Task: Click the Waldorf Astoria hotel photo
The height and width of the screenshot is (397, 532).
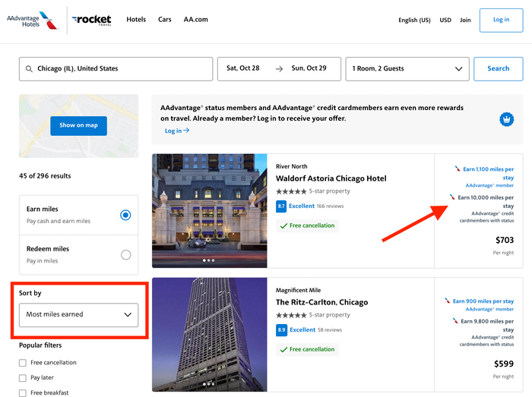Action: (209, 211)
